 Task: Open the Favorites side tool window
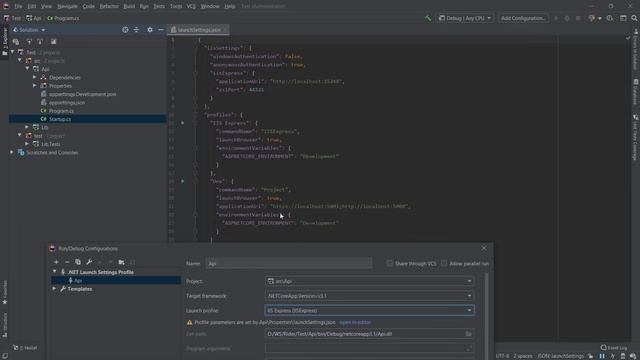coord(4,293)
